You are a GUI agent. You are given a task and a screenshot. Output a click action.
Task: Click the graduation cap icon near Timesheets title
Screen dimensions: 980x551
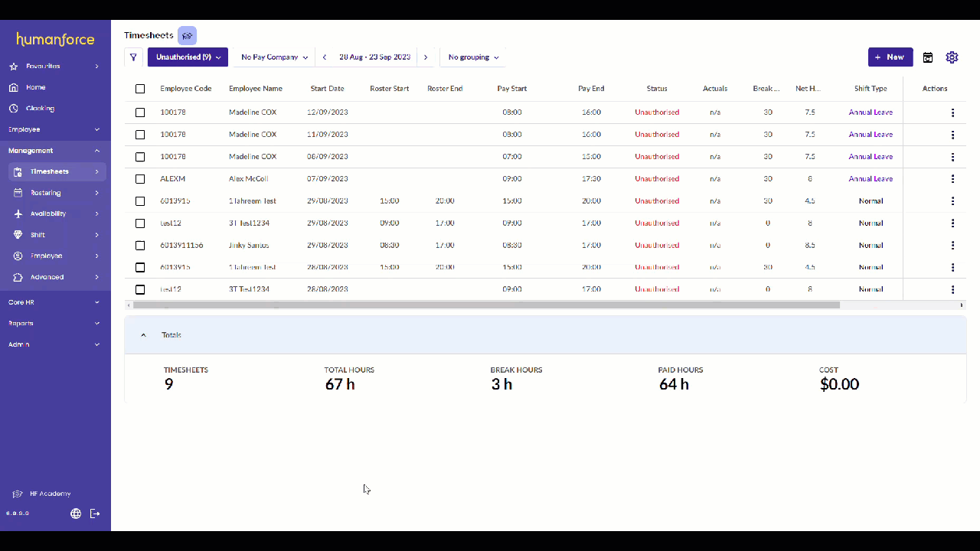(188, 36)
